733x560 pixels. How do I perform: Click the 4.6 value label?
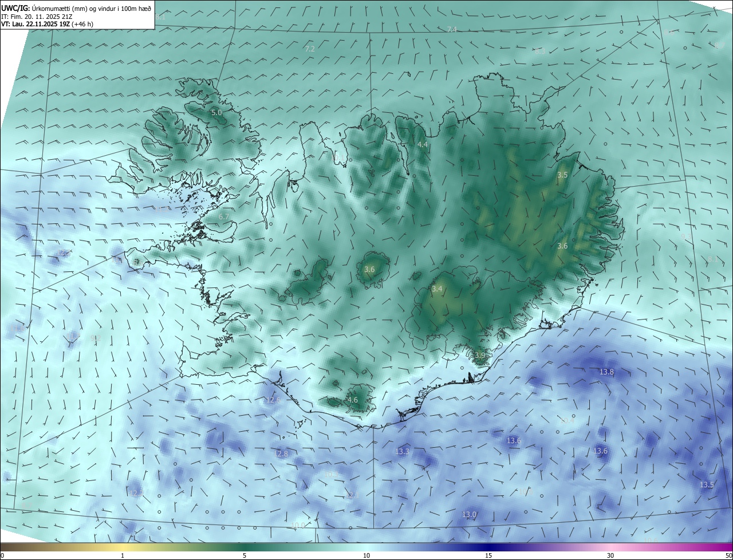pyautogui.click(x=352, y=400)
